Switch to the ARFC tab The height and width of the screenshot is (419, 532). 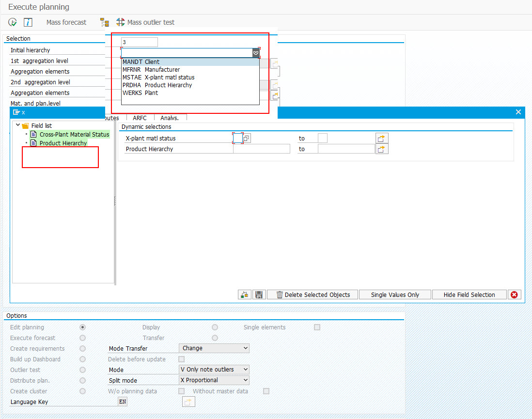click(x=140, y=118)
